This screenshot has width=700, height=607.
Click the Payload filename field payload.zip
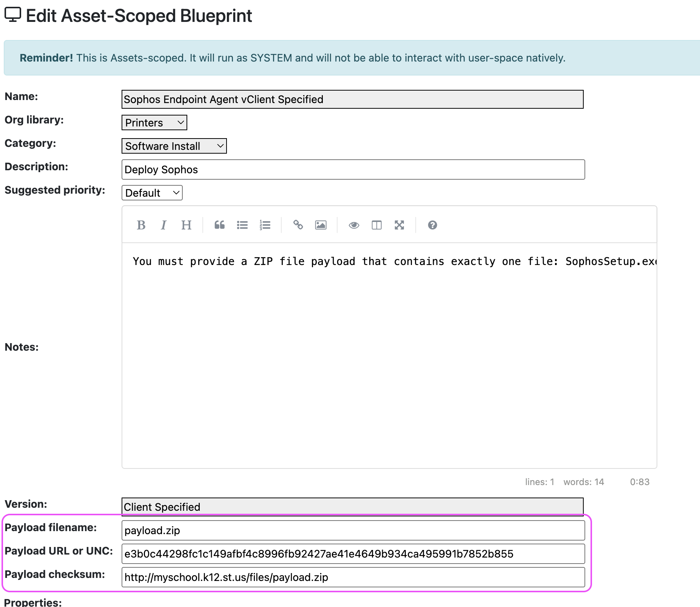[x=353, y=530]
